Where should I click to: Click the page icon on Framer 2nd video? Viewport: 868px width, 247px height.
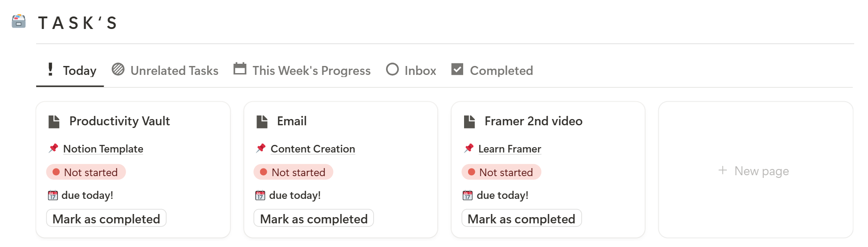click(x=469, y=121)
